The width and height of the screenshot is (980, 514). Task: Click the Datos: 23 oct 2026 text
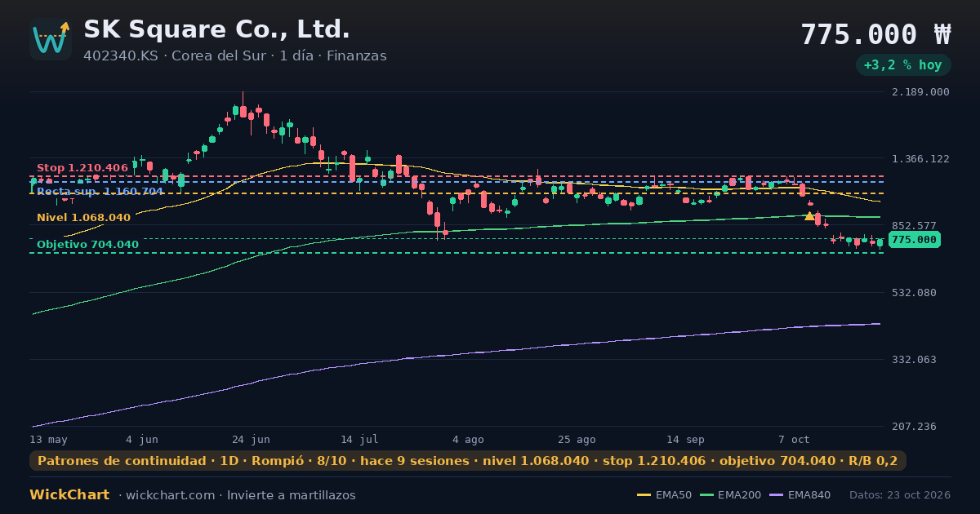click(900, 495)
